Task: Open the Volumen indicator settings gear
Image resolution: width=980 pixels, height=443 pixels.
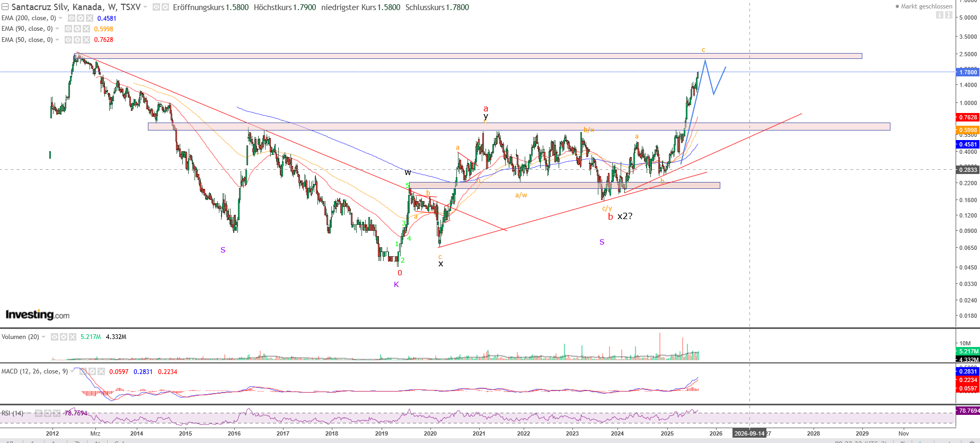Action: click(63, 337)
